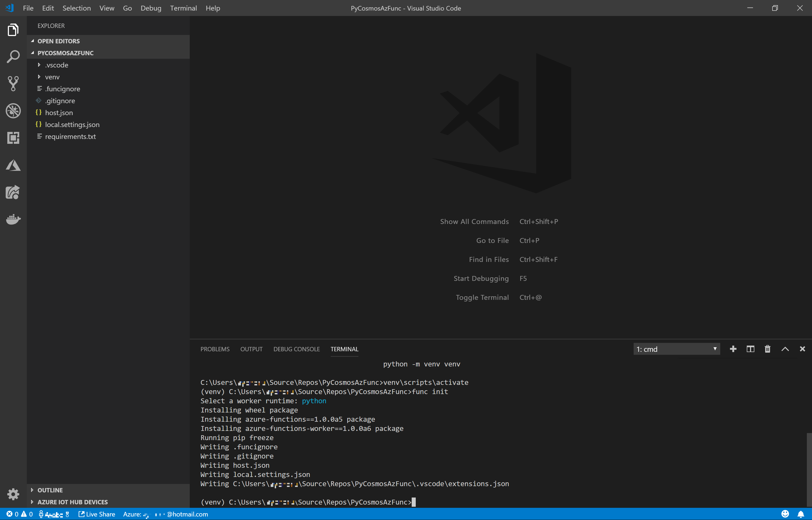The image size is (812, 520).
Task: Select local.settings.json in the Explorer
Action: [x=72, y=124]
